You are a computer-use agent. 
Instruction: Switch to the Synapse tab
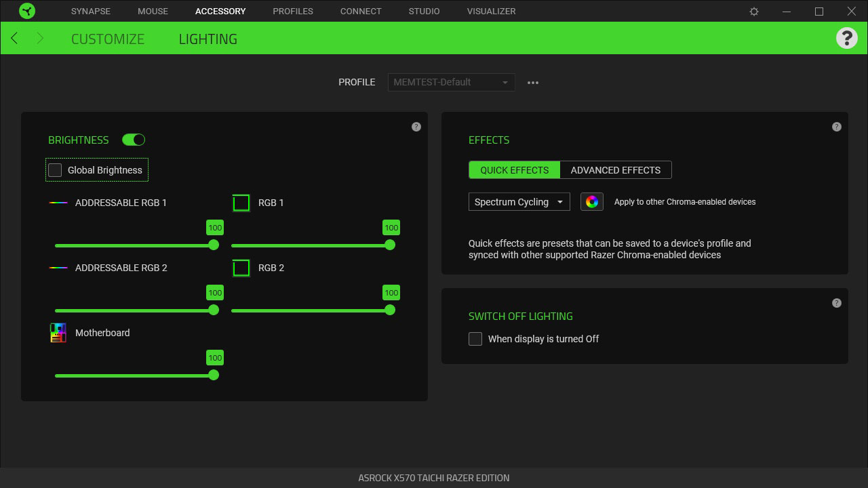coord(91,12)
